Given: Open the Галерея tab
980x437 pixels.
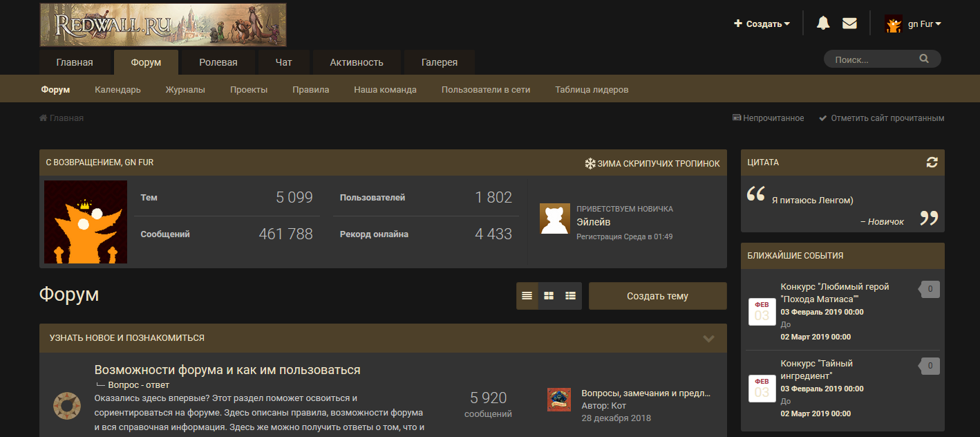Looking at the screenshot, I should click(440, 62).
